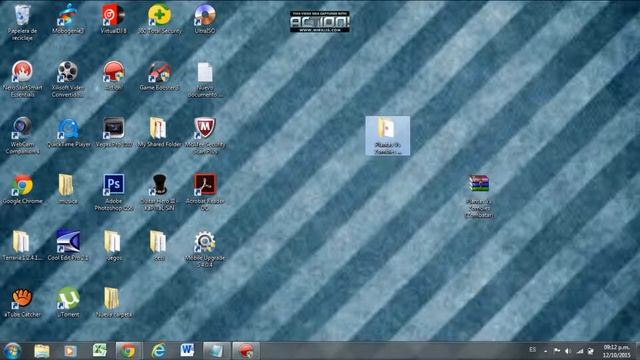Select the Acrobat Reader DC shortcut

205,192
